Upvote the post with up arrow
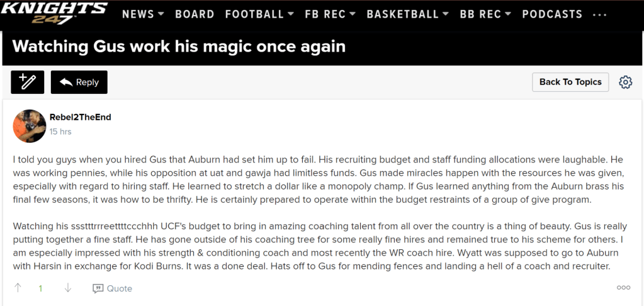 [x=18, y=288]
